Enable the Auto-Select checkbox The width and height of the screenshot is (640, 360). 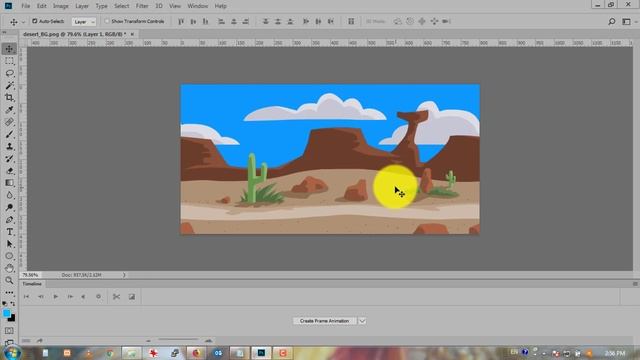[35, 21]
